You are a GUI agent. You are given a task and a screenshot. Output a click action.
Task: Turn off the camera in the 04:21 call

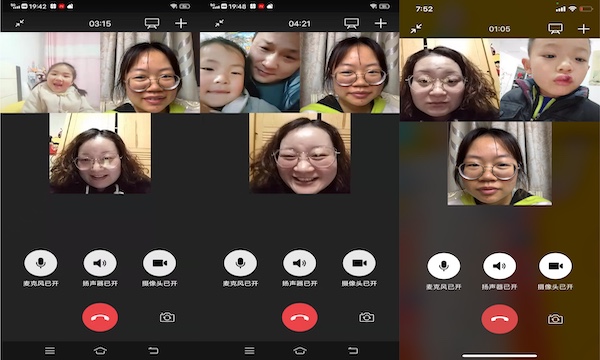point(359,263)
